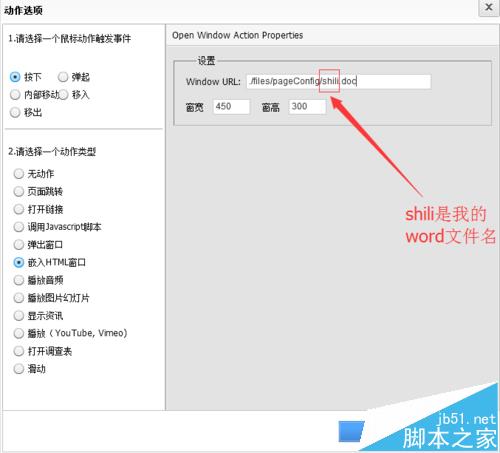Screen dimensions: 500x453
Task: Click the 1.请选择一个鼠标动作触发事件 heading
Action: click(x=70, y=39)
